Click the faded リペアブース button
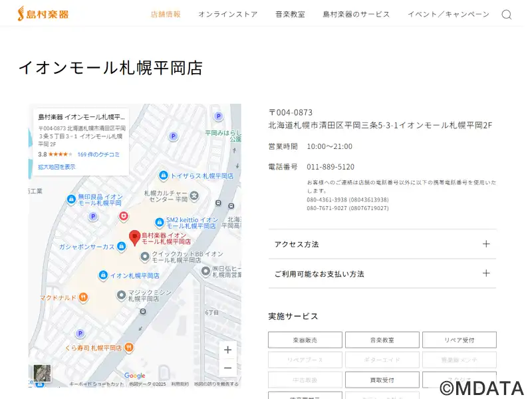 tap(305, 360)
